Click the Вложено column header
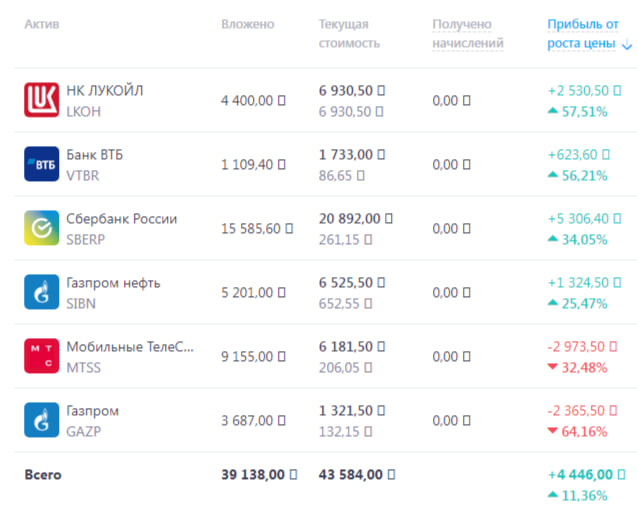The height and width of the screenshot is (507, 637). tap(247, 23)
